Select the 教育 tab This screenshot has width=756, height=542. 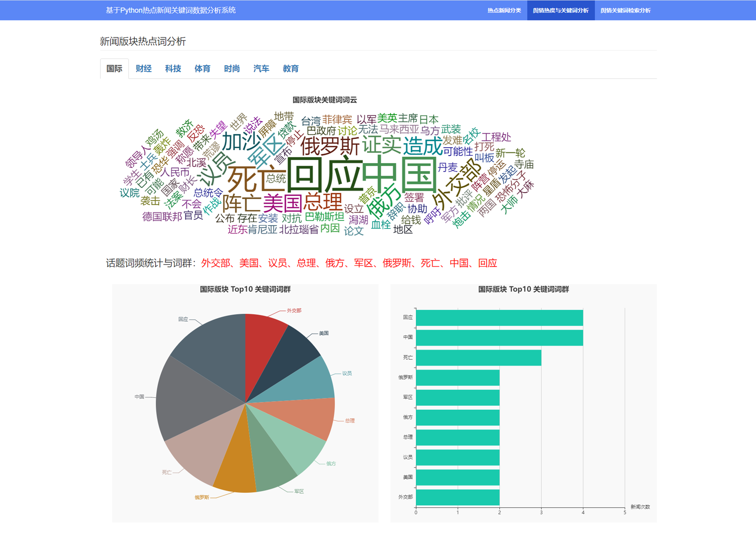291,69
